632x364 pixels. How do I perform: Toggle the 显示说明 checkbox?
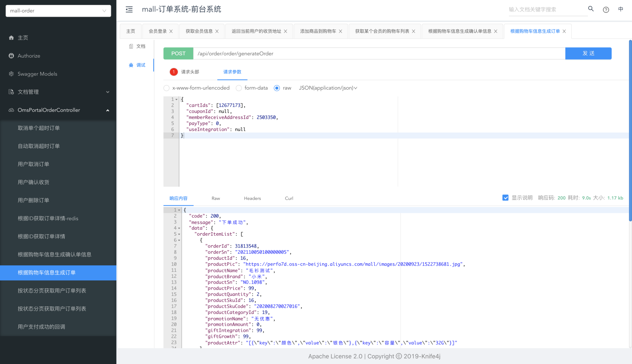pyautogui.click(x=506, y=198)
